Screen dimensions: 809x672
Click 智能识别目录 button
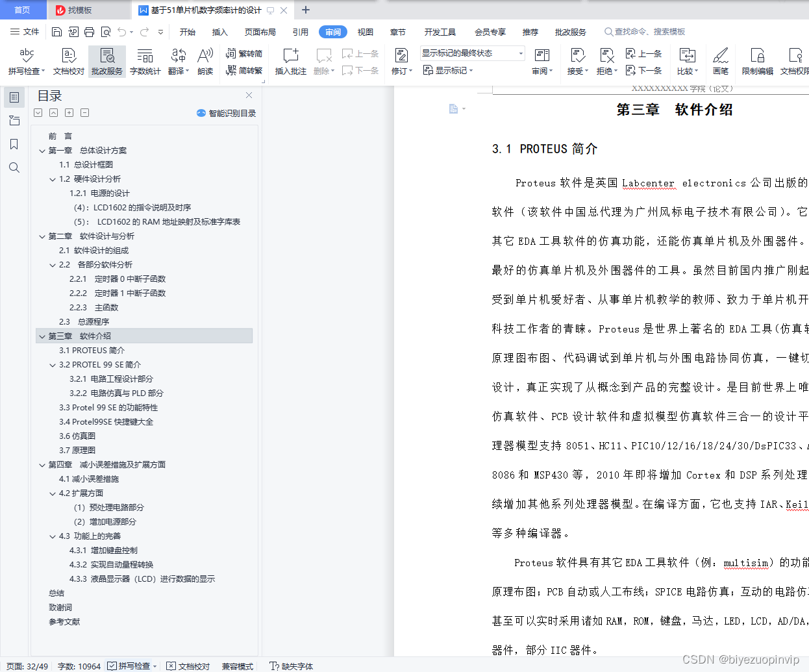tap(226, 113)
